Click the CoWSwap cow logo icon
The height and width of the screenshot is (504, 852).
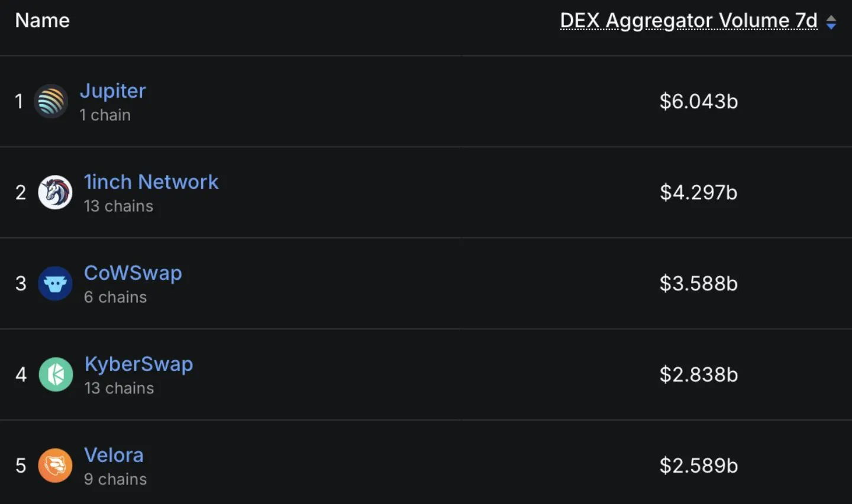[55, 283]
